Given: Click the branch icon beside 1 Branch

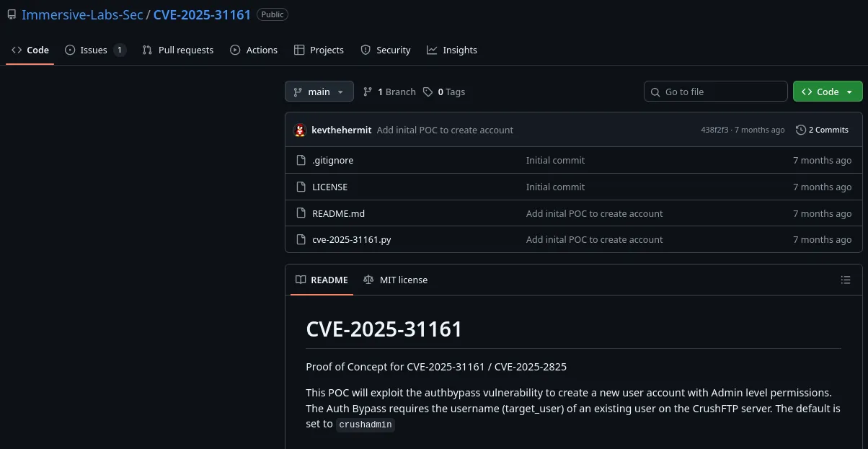Looking at the screenshot, I should click(368, 92).
